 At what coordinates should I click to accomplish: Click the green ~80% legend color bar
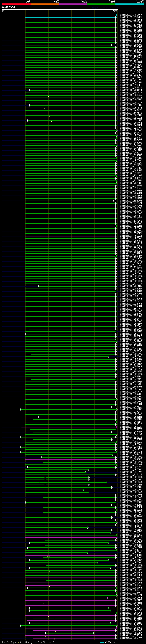click(x=101, y=4)
